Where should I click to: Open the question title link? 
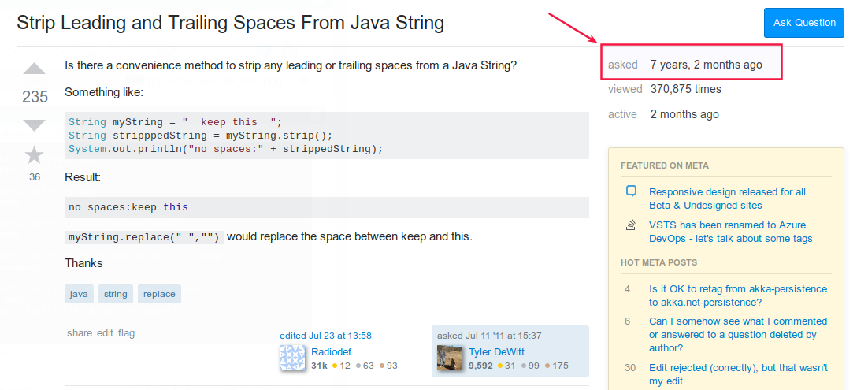[x=230, y=22]
